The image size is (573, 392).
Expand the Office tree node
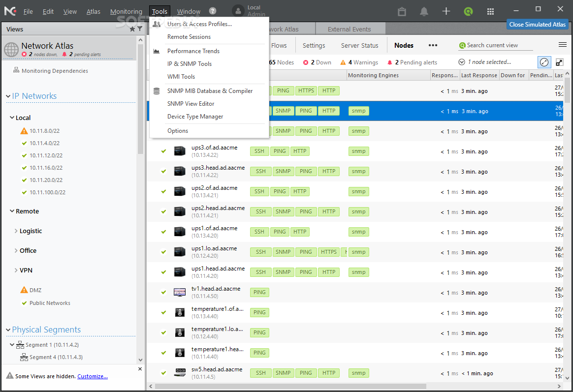click(16, 250)
